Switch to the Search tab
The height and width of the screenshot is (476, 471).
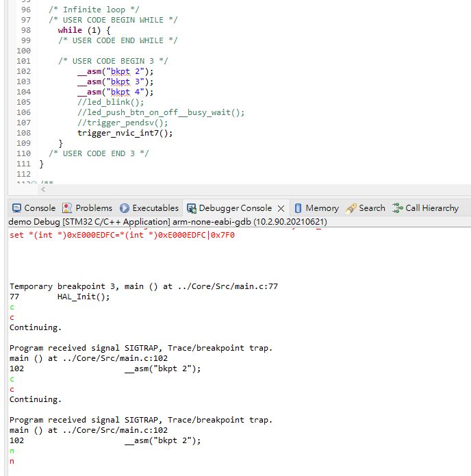(366, 208)
